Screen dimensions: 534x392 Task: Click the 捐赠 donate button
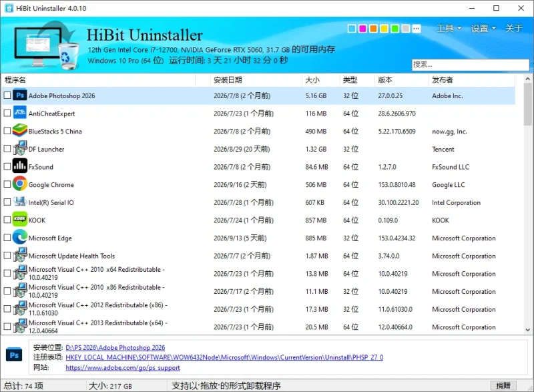[503, 385]
